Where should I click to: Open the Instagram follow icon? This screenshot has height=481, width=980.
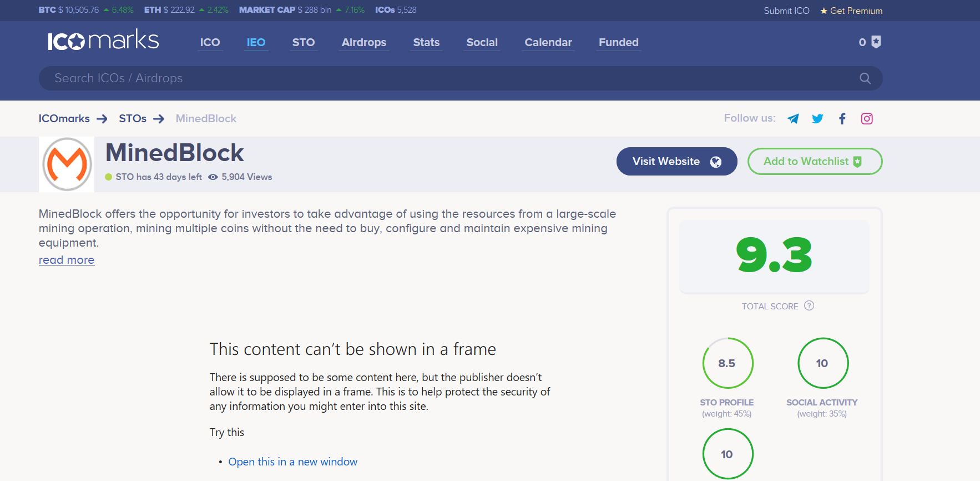[x=867, y=118]
